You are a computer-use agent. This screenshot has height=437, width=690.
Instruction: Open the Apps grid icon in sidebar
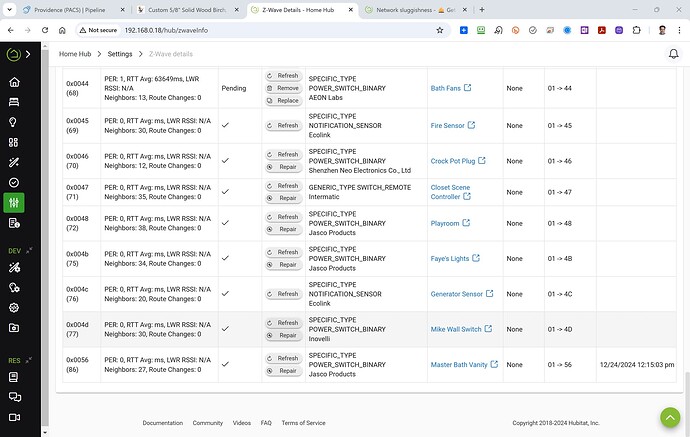coord(14,142)
